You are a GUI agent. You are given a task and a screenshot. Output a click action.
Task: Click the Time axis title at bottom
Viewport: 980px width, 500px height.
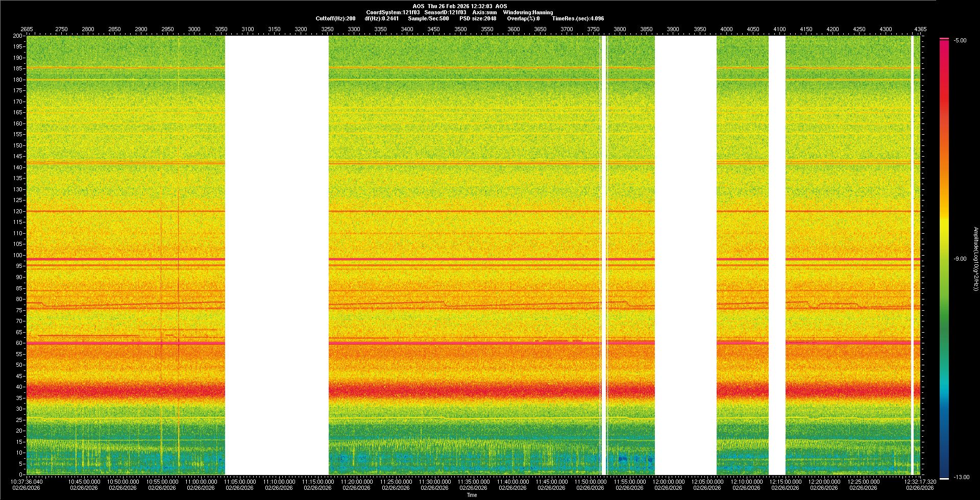point(472,495)
